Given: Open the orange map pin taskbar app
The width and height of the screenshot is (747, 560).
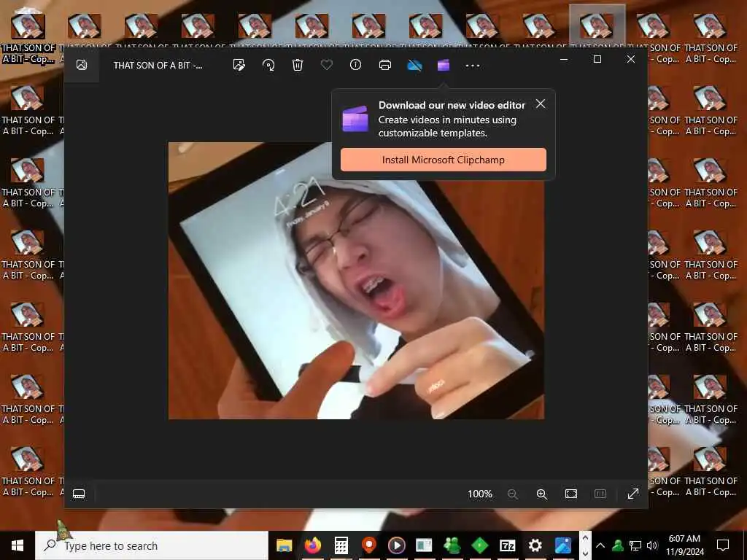Looking at the screenshot, I should point(368,545).
